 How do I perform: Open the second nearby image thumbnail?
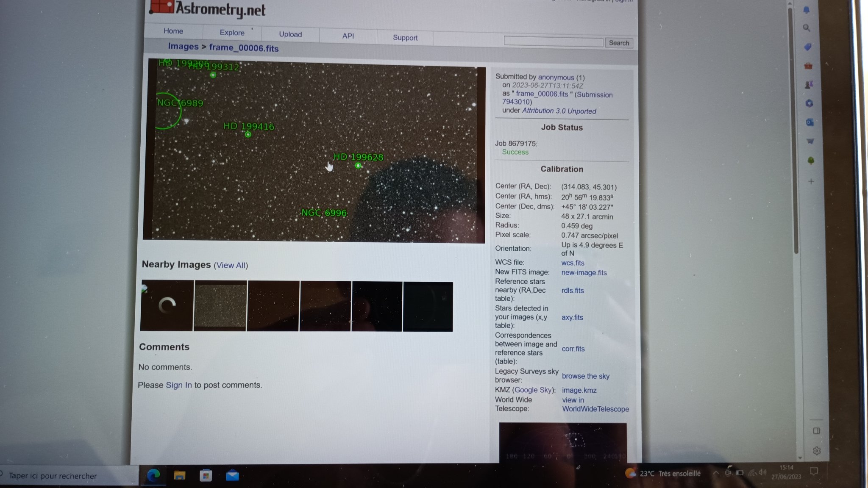[220, 306]
